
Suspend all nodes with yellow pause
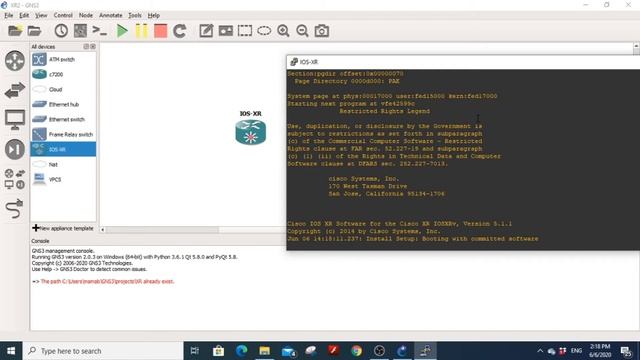pyautogui.click(x=141, y=31)
